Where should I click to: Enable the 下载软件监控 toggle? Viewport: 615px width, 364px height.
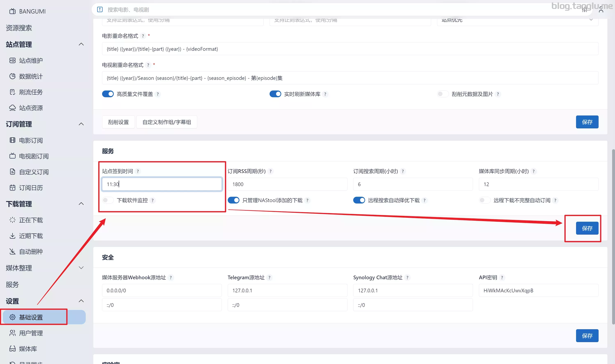(x=108, y=200)
